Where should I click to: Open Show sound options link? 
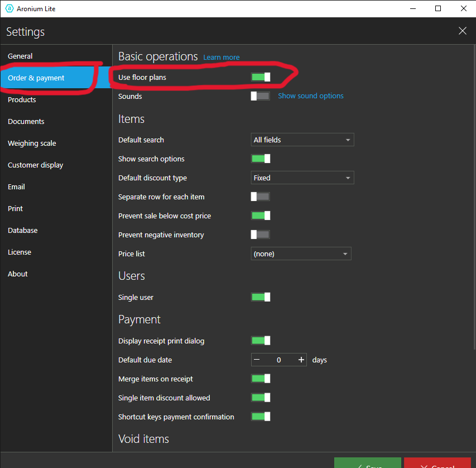310,96
